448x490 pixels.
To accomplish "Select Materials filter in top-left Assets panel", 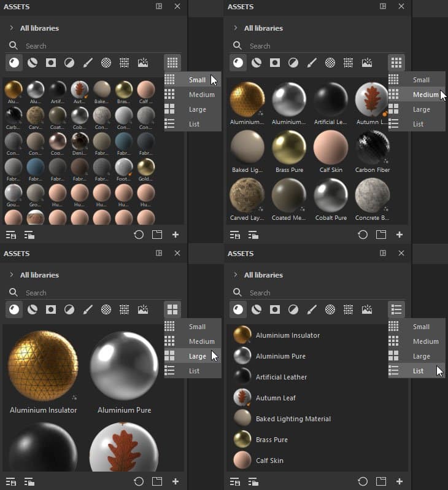I will click(x=14, y=63).
